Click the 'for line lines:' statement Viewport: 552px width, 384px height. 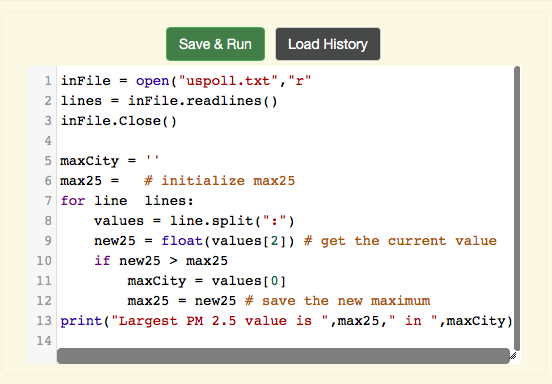pos(127,201)
